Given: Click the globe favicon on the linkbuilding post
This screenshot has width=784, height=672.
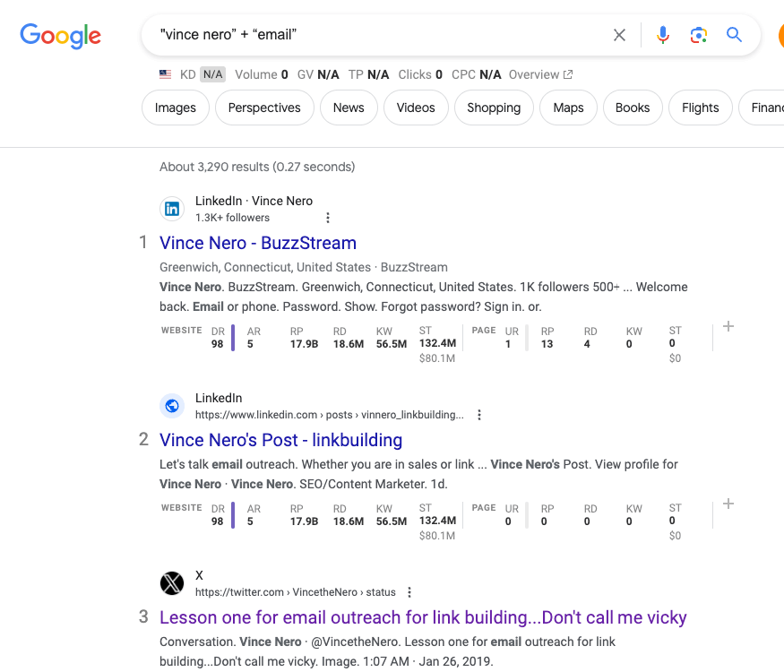Looking at the screenshot, I should tap(172, 405).
